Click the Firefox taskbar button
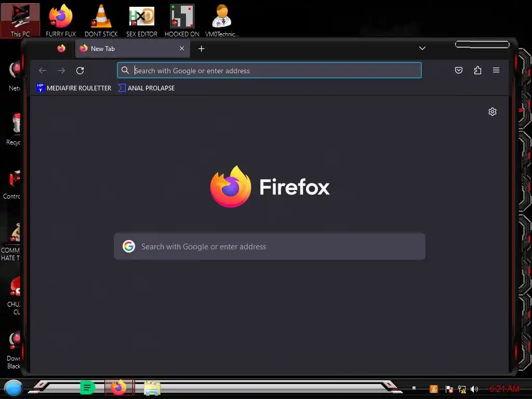The height and width of the screenshot is (399, 532). click(x=119, y=388)
